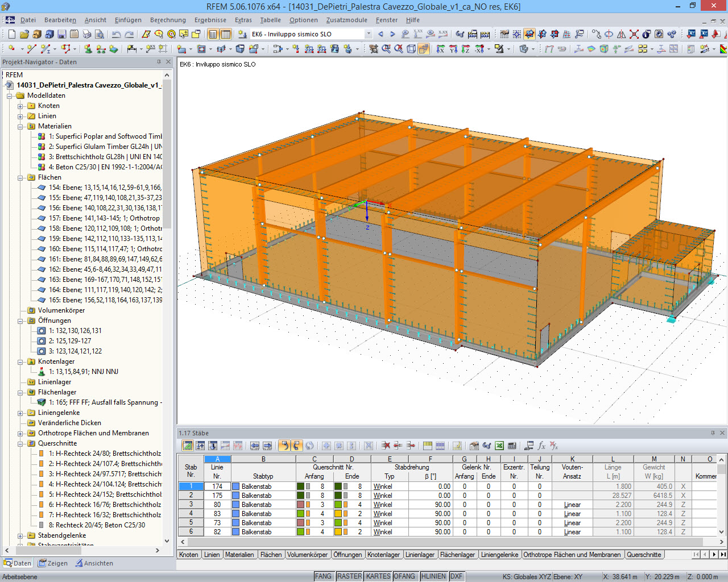The width and height of the screenshot is (728, 582).
Task: Select the rendered model display icon
Action: pos(423,49)
